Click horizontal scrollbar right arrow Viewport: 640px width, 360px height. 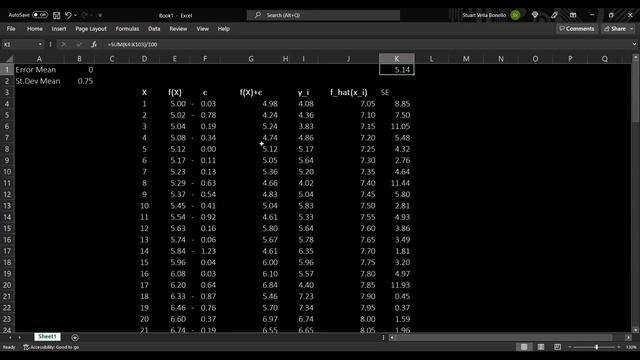click(628, 337)
